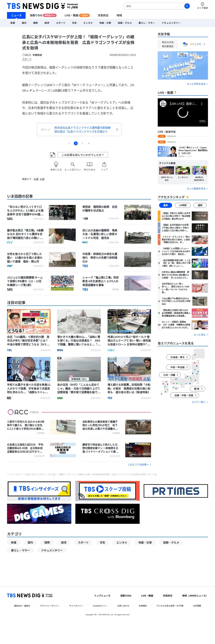This screenshot has height=644, width=215.
Task: Click この記事を読んでいかがでしたか？ prompt
Action: 83,155
